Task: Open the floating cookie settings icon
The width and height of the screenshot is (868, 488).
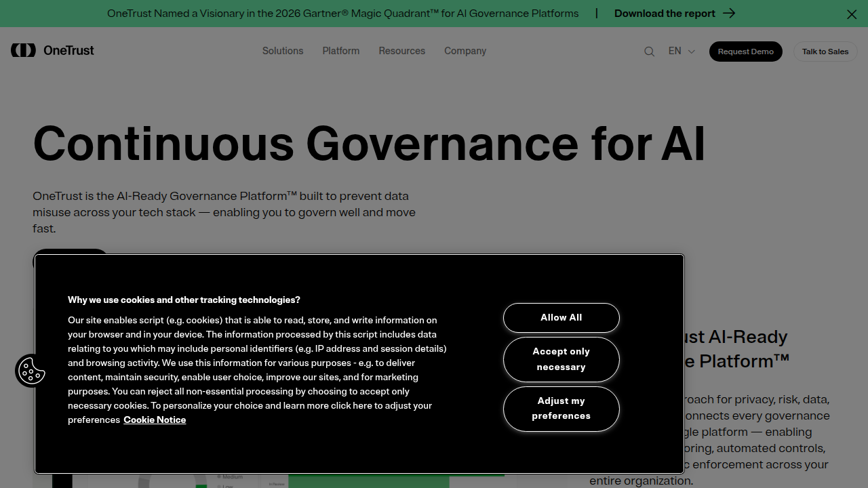Action: pos(31,371)
